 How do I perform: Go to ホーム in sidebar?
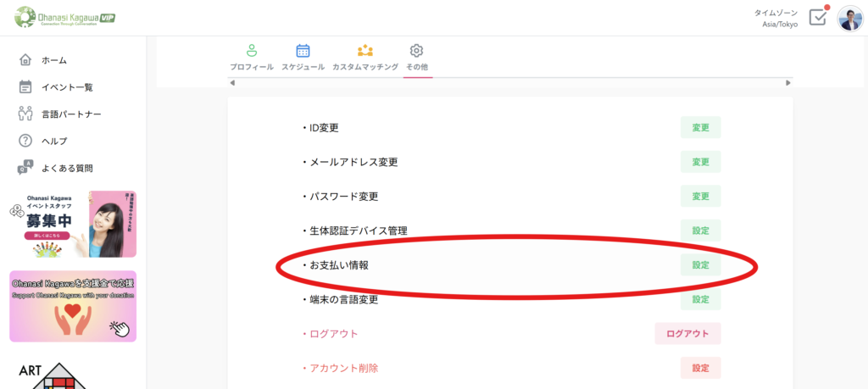[x=53, y=60]
